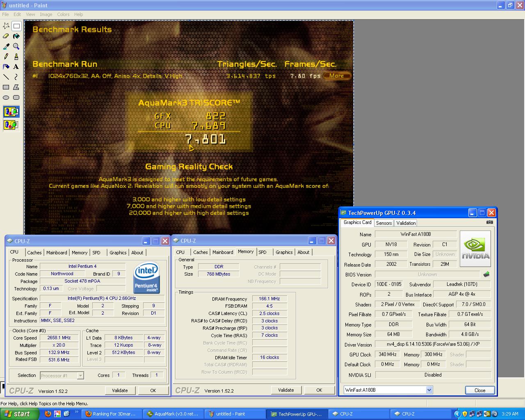Switch to AquaMark taskbar window
The width and height of the screenshot is (525, 420).
[x=173, y=414]
